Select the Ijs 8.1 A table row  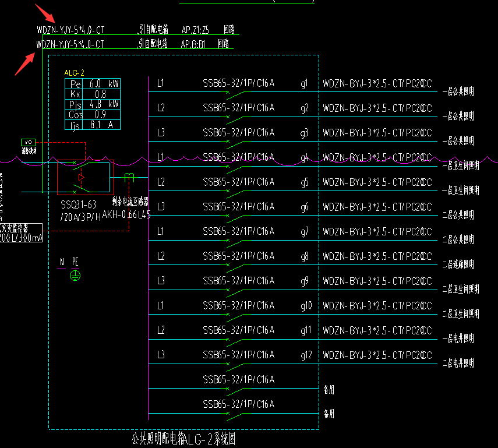(x=93, y=125)
